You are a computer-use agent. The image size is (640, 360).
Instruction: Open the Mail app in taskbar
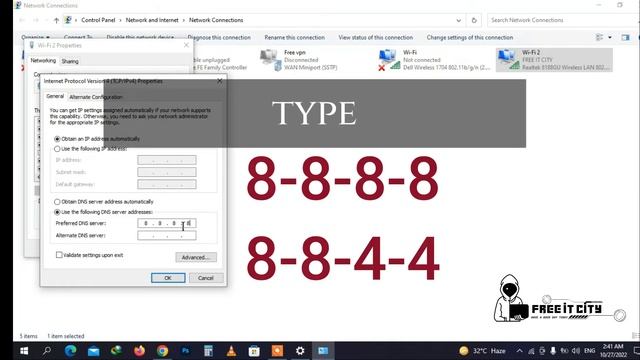click(x=93, y=351)
